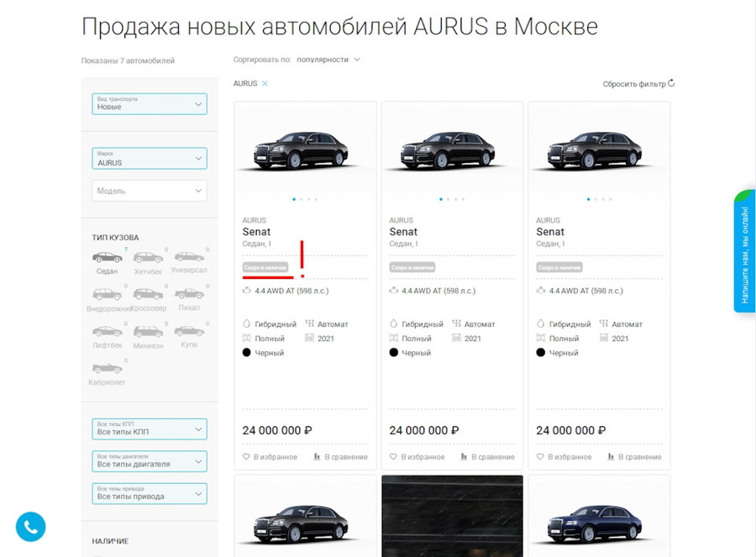756x557 pixels.
Task: Open the second Senat model title
Action: point(403,232)
